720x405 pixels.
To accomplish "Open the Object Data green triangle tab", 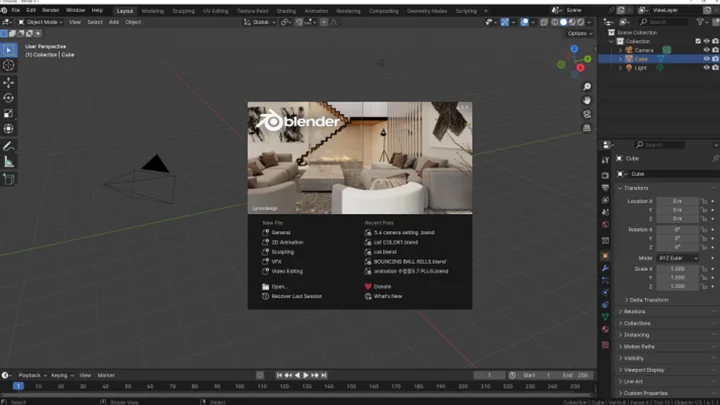I will click(x=605, y=317).
